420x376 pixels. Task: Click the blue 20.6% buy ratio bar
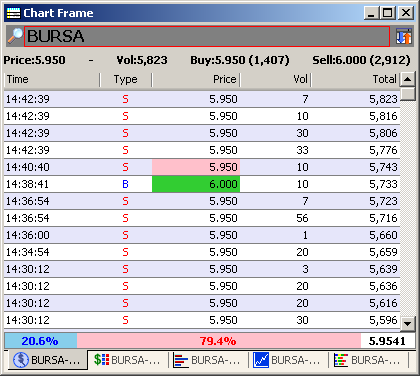pyautogui.click(x=41, y=341)
